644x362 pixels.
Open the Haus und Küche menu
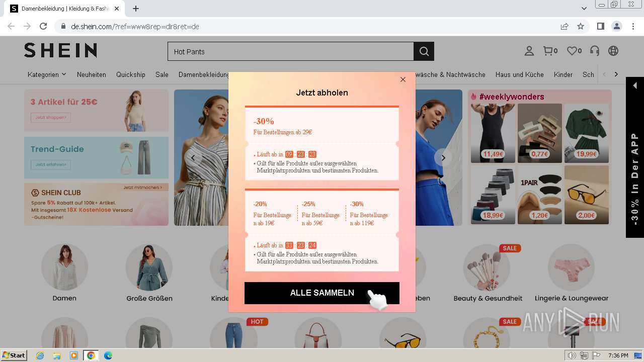520,74
